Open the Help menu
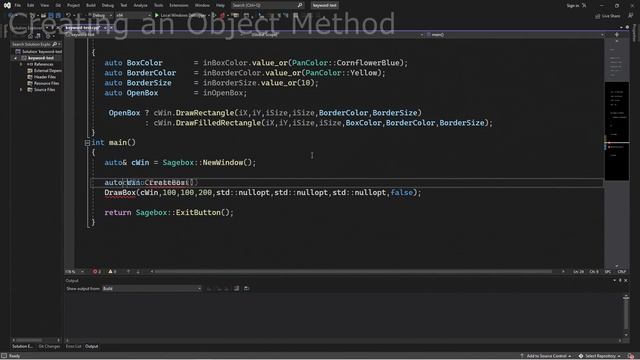 coord(220,5)
